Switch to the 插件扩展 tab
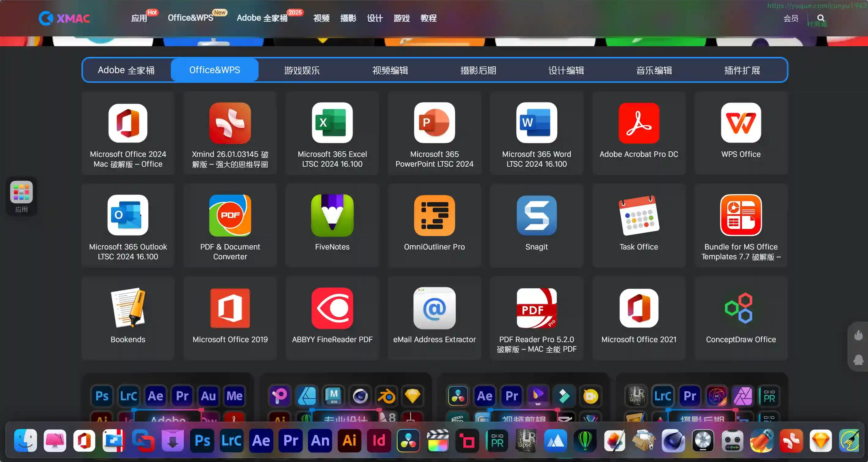This screenshot has width=868, height=462. [742, 70]
